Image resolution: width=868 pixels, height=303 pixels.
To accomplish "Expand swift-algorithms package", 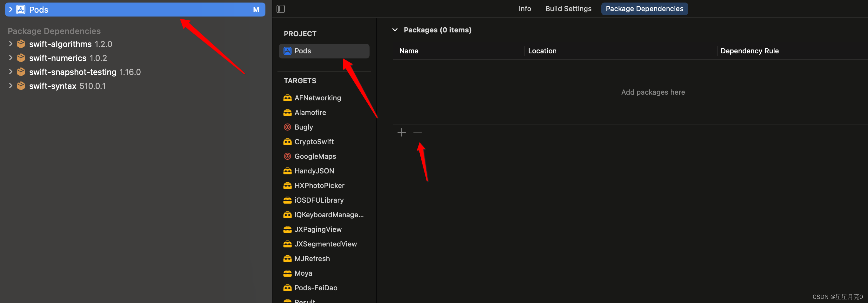I will click(10, 44).
